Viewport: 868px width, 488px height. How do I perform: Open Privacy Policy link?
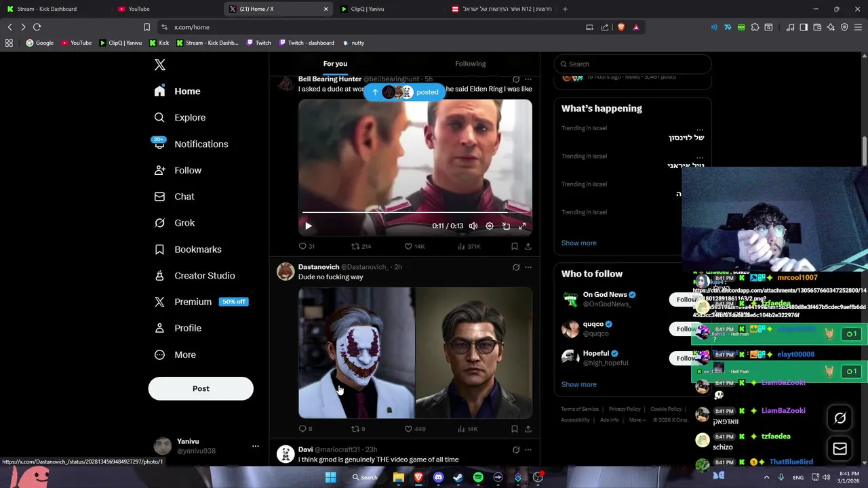tap(625, 409)
